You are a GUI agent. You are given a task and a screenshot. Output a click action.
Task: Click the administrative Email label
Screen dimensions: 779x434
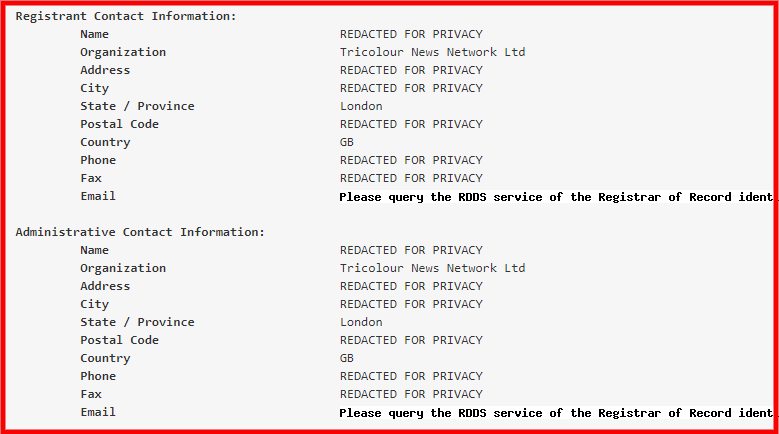point(98,412)
